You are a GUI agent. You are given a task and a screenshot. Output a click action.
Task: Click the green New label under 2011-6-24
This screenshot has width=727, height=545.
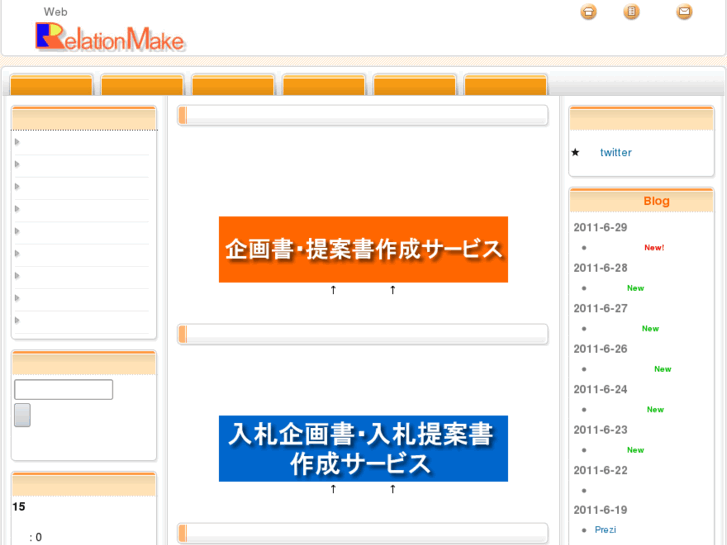point(656,410)
